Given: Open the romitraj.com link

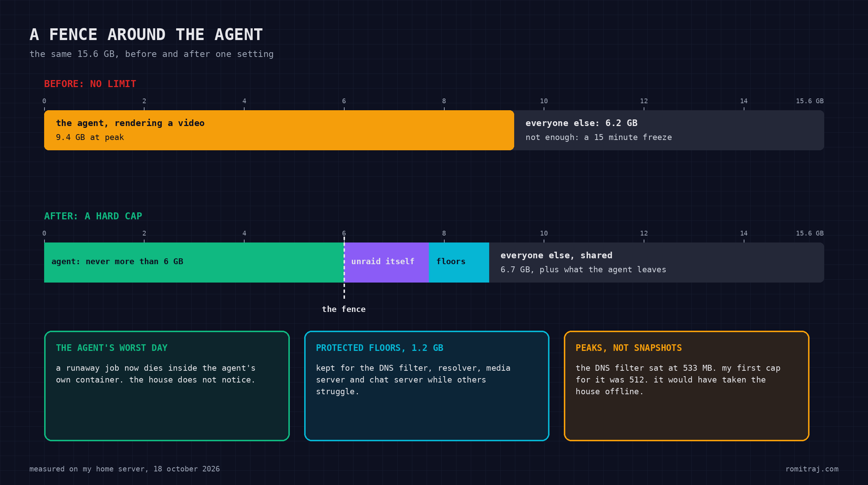Looking at the screenshot, I should click(x=812, y=469).
